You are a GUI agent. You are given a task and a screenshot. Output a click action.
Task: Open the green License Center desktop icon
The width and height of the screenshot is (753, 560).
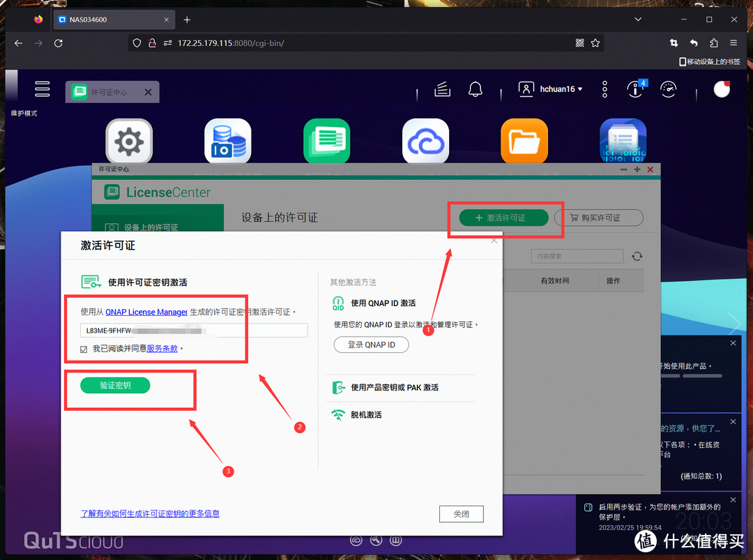tap(326, 141)
